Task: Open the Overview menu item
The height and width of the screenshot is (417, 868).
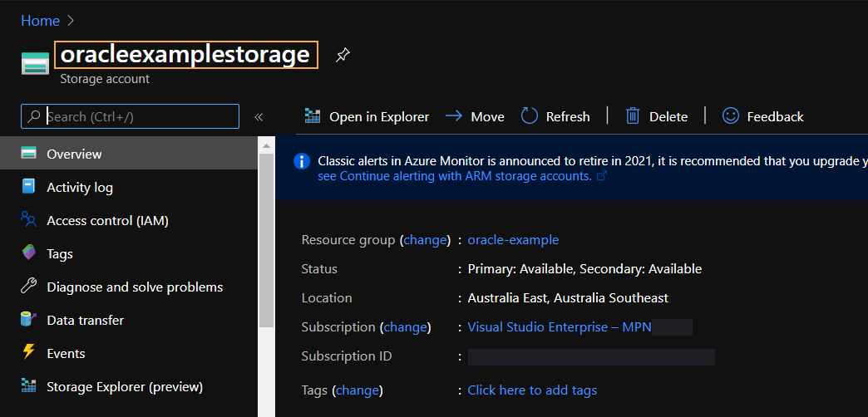Action: [128, 153]
